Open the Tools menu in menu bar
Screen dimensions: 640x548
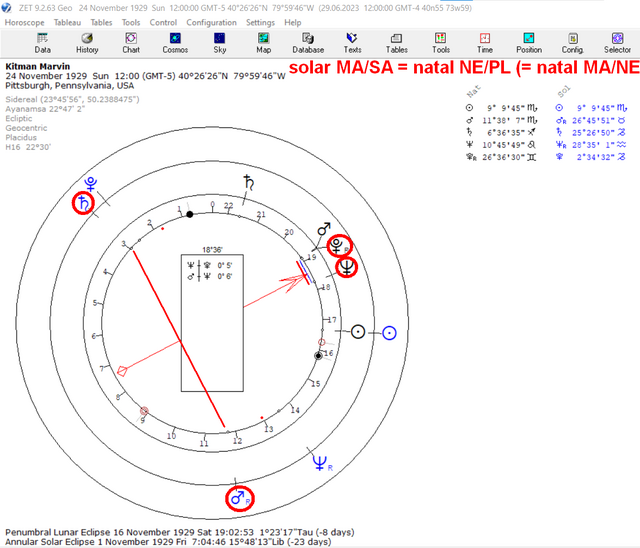pos(131,22)
